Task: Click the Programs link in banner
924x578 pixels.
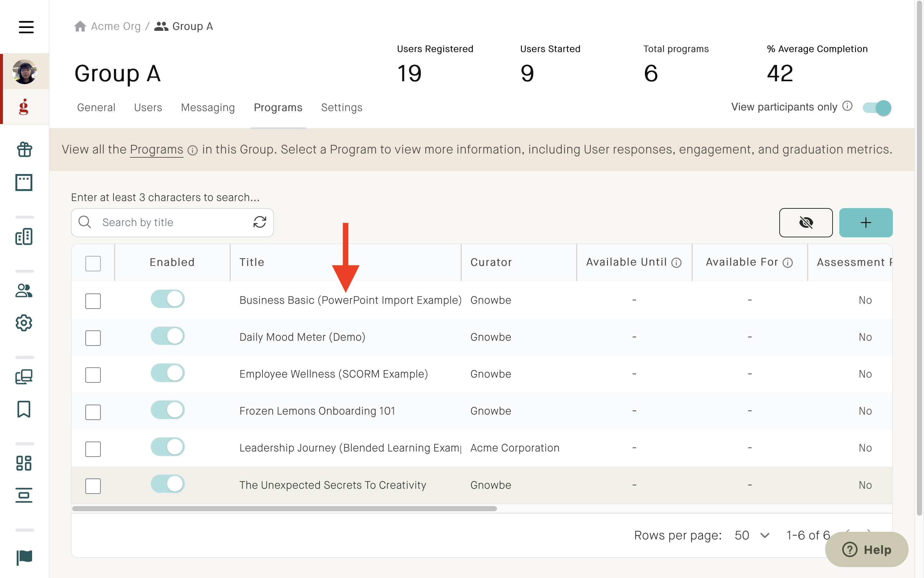Action: click(157, 149)
